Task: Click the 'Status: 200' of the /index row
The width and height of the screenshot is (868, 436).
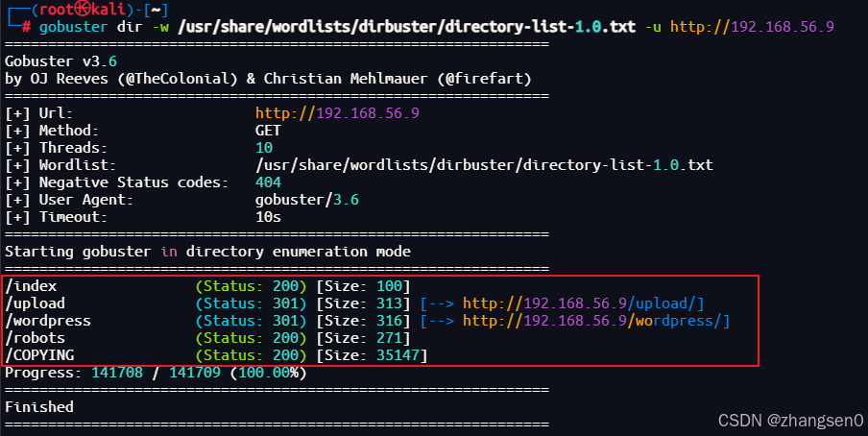Action: click(251, 286)
